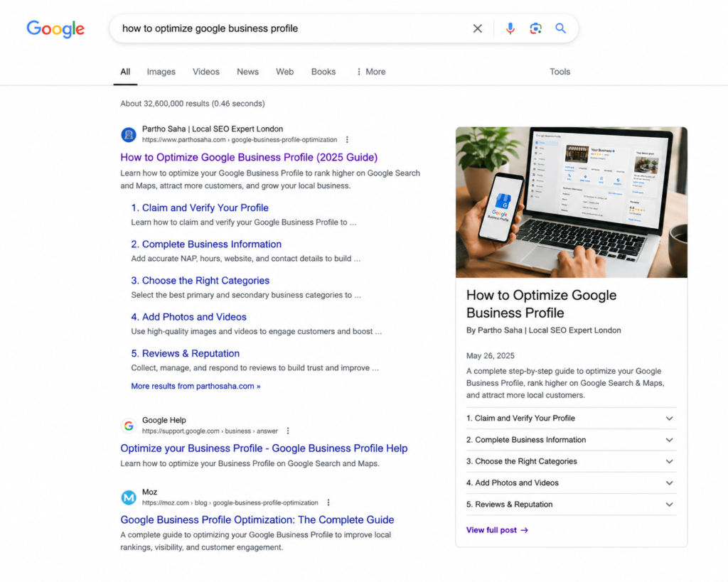Open options menu for Google Help result
Image resolution: width=728 pixels, height=582 pixels.
(x=288, y=431)
